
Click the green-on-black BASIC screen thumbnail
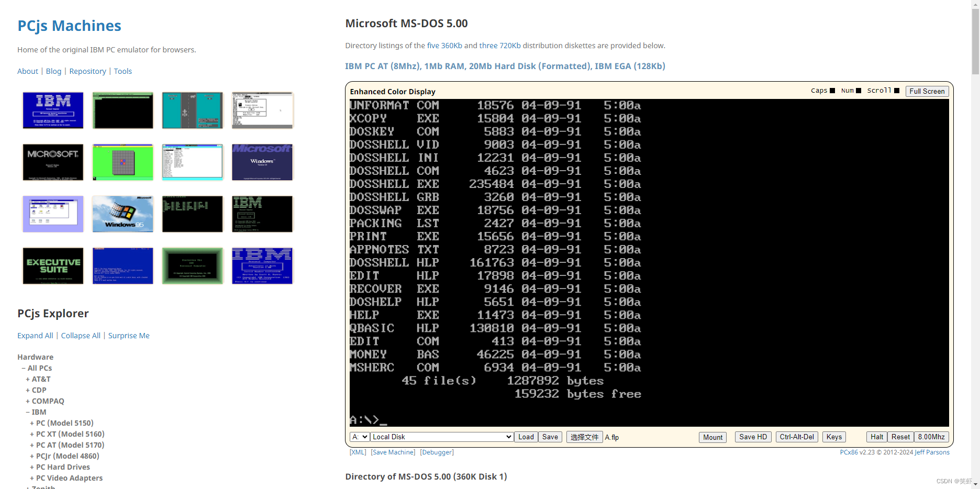[193, 214]
